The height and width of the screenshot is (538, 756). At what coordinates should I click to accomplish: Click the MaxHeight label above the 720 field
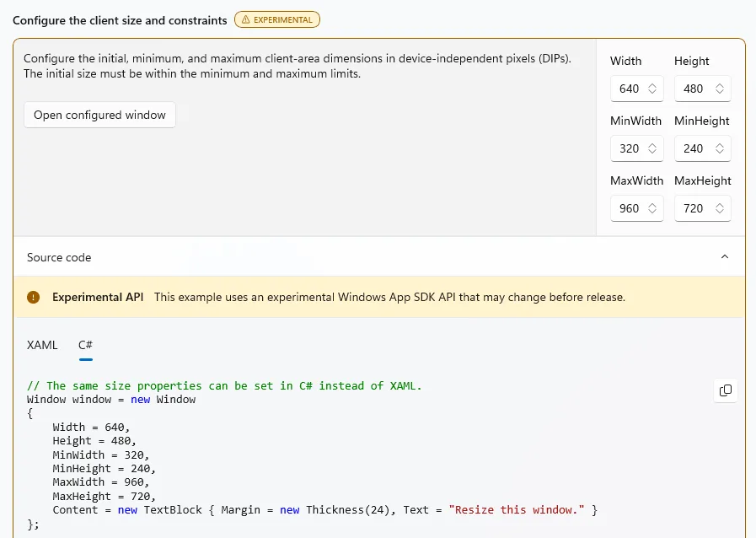703,181
